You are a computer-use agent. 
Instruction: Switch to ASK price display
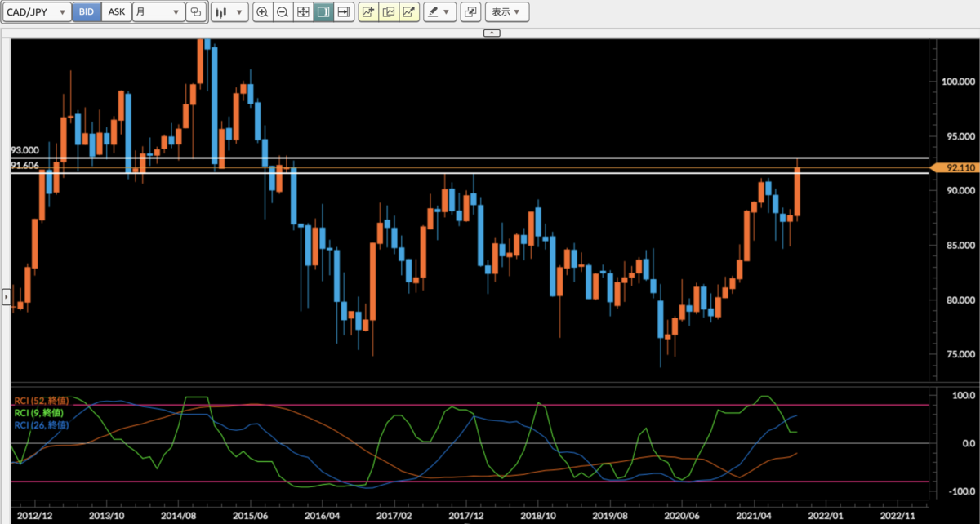pyautogui.click(x=116, y=11)
